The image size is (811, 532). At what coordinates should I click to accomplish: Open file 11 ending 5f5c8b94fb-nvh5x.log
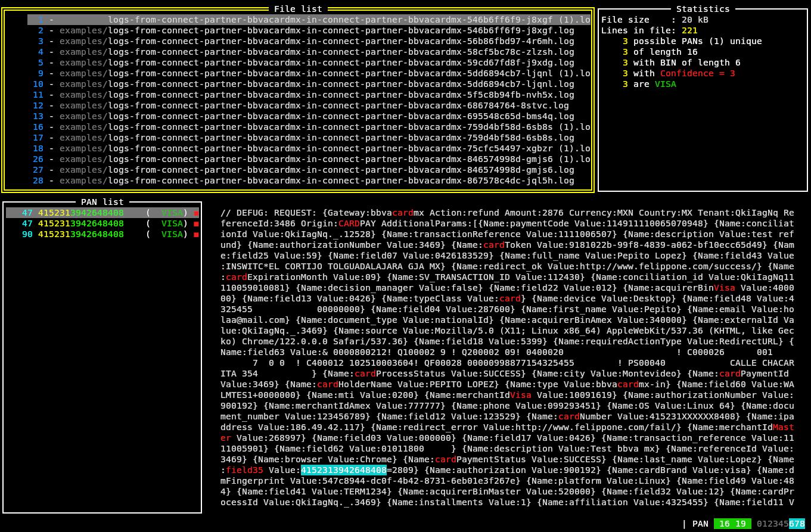[x=309, y=95]
